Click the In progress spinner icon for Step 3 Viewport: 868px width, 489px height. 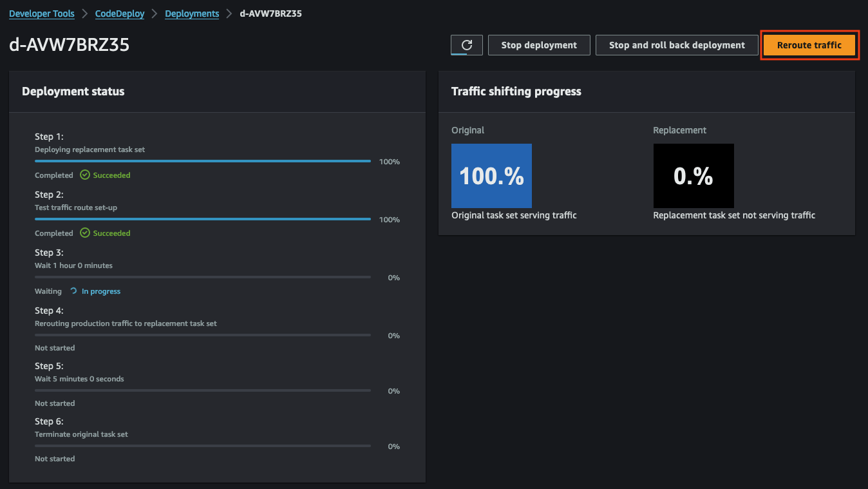pos(73,291)
